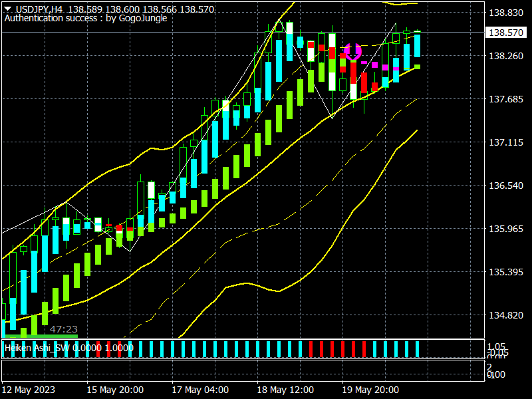Image resolution: width=532 pixels, height=399 pixels.
Task: Click the '19 May 20:00' time label
Action: 370,389
